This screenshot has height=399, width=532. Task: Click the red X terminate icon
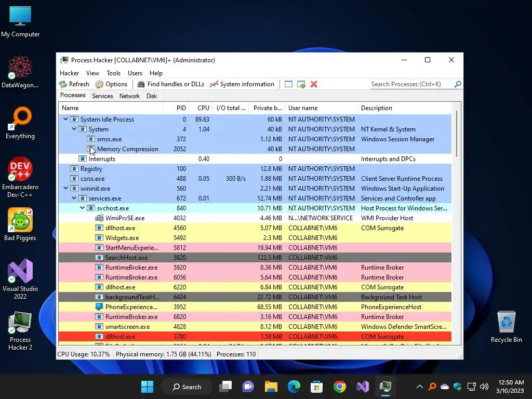[x=314, y=84]
